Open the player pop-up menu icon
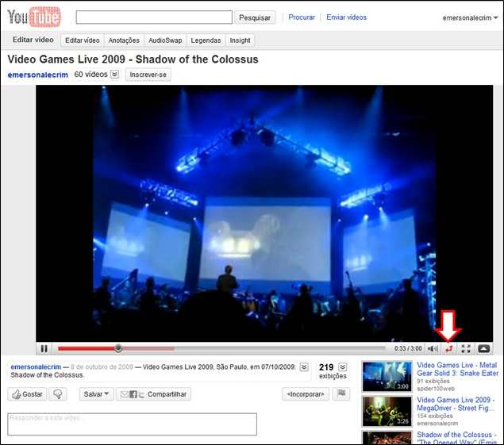This screenshot has width=504, height=445. pos(484,348)
